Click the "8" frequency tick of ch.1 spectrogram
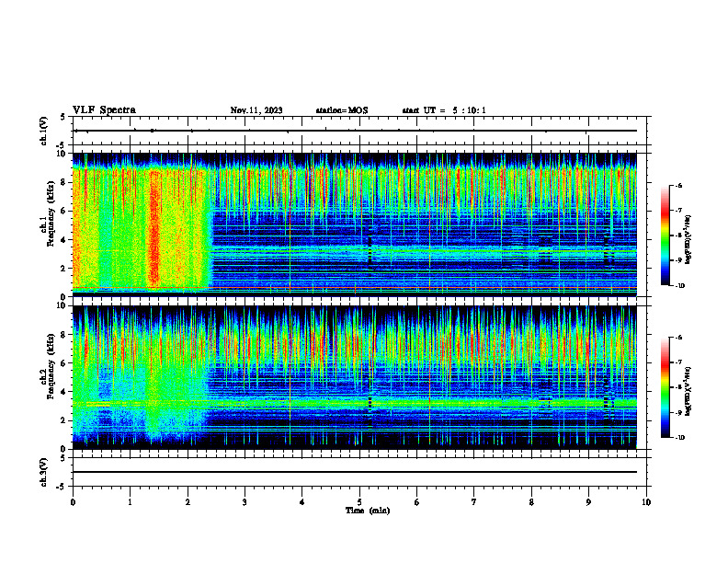This screenshot has height=563, width=728. [63, 182]
